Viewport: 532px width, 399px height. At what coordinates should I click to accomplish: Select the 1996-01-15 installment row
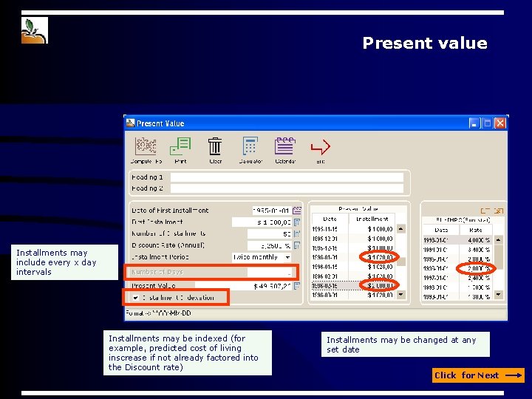click(353, 267)
